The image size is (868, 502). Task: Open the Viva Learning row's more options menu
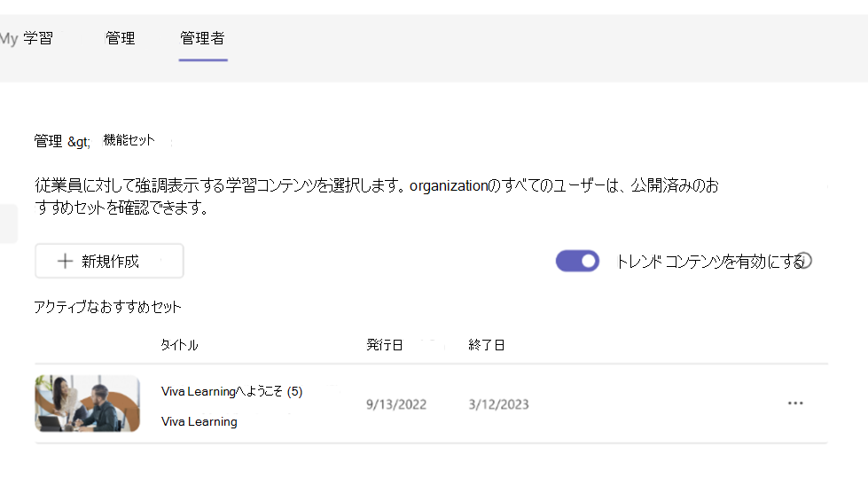point(795,404)
